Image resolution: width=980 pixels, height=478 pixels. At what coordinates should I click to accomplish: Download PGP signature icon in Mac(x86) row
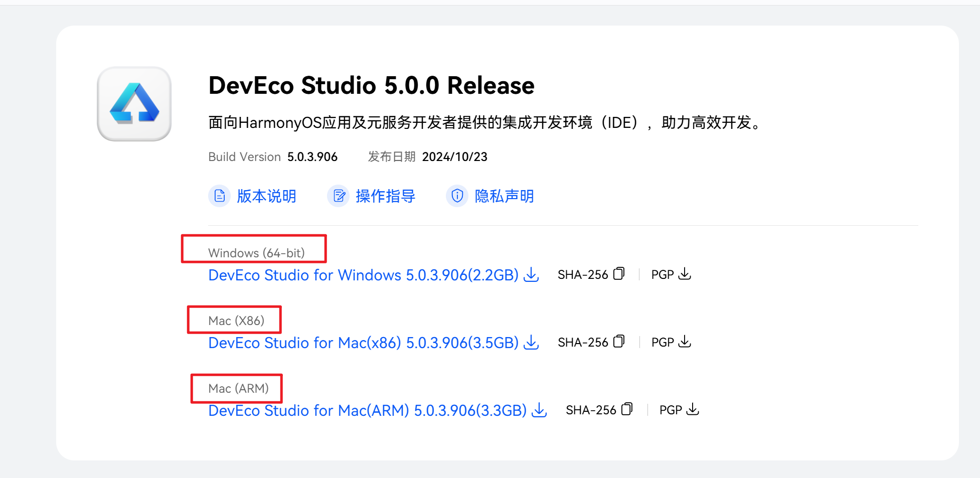(x=685, y=342)
